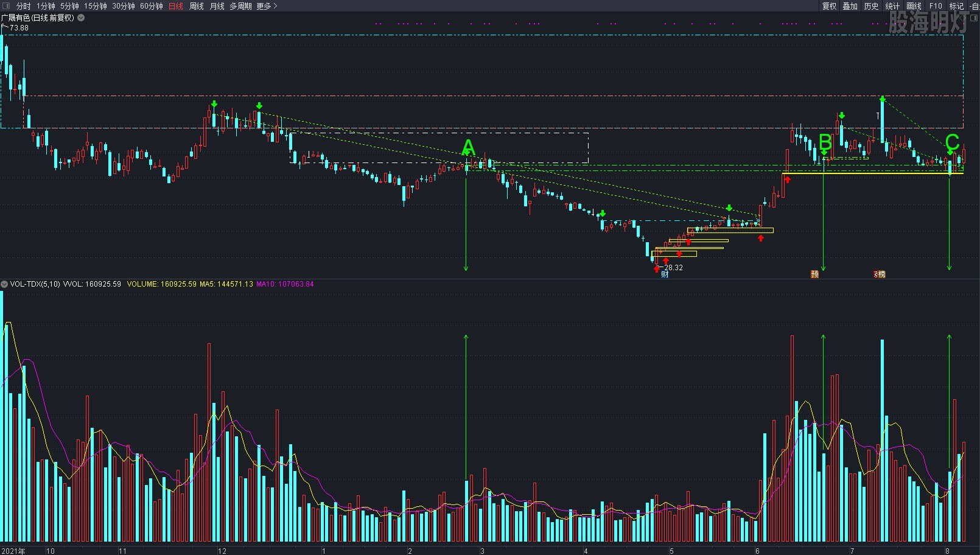Click the MA10: 107063.84 readout
The width and height of the screenshot is (980, 555).
click(x=285, y=284)
